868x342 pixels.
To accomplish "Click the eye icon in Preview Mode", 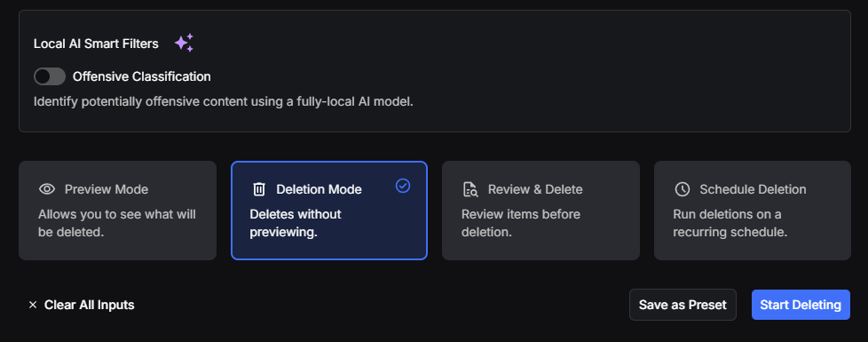I will (x=47, y=189).
